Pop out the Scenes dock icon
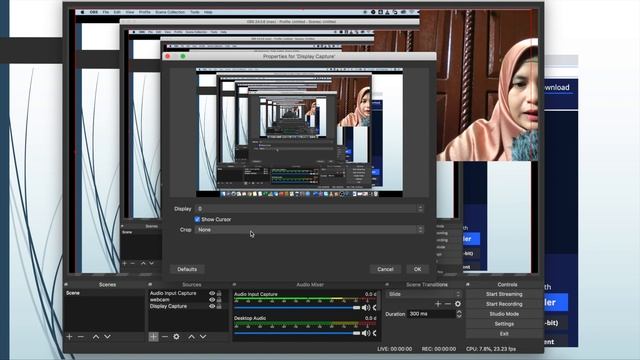Viewport: 640px width, 360px height. (x=66, y=284)
